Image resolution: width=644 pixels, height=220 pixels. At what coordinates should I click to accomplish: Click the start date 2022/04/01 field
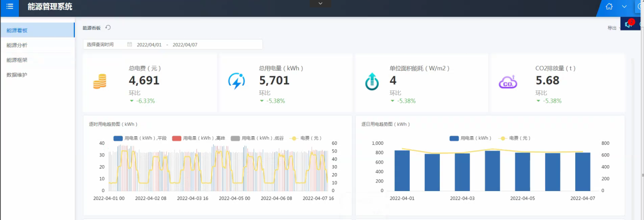149,45
